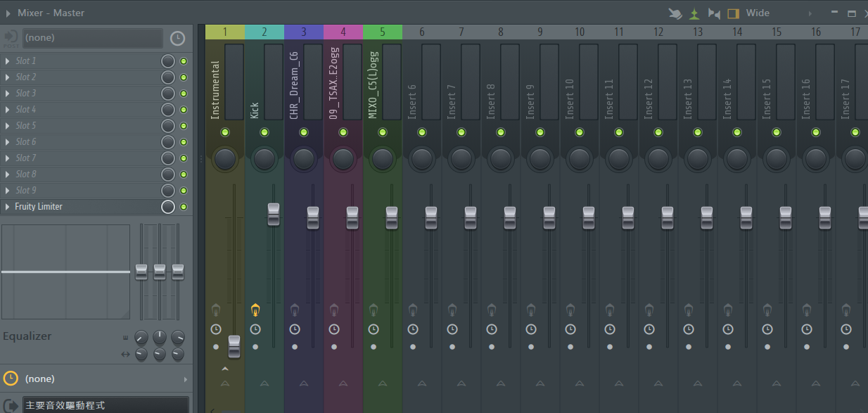Screen dimensions: 868x413
Task: Click the second EQ band level slider
Action: click(x=160, y=272)
